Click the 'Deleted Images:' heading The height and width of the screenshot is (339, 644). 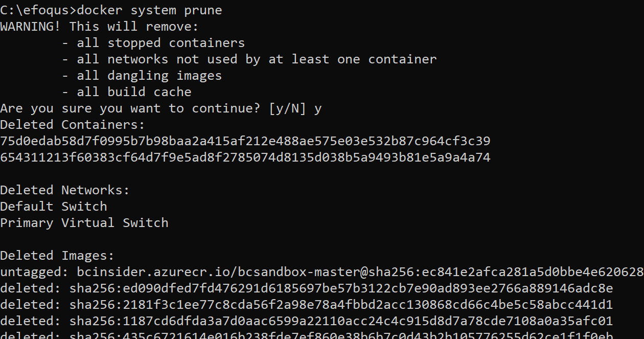(x=57, y=256)
